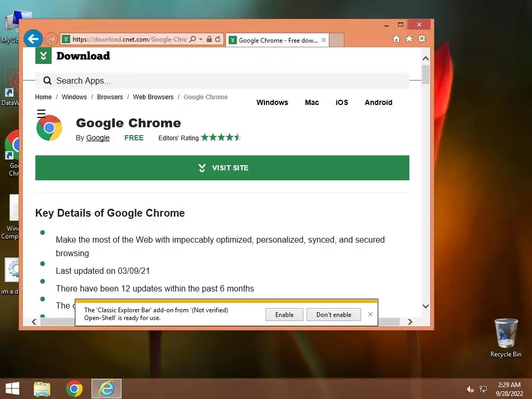Open IE Tools gear menu
This screenshot has height=399, width=532.
click(422, 38)
